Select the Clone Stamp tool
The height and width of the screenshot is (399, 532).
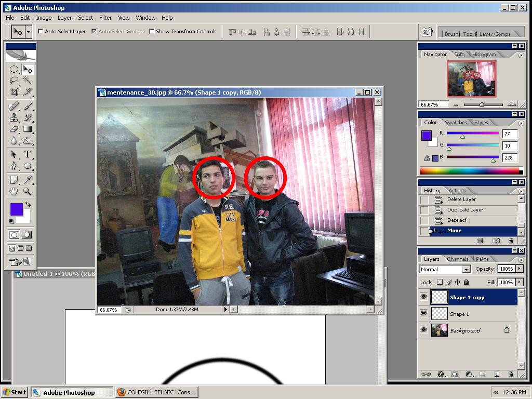pos(14,118)
